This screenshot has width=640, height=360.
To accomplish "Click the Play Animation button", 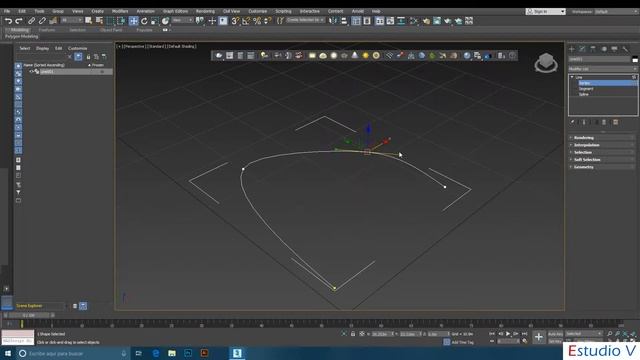I will click(508, 334).
